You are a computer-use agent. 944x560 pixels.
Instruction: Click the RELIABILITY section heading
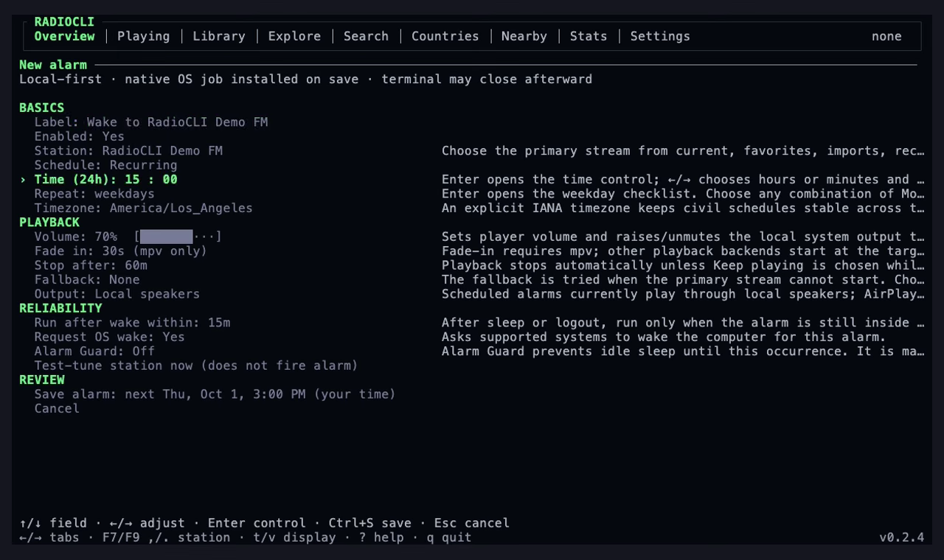point(60,308)
